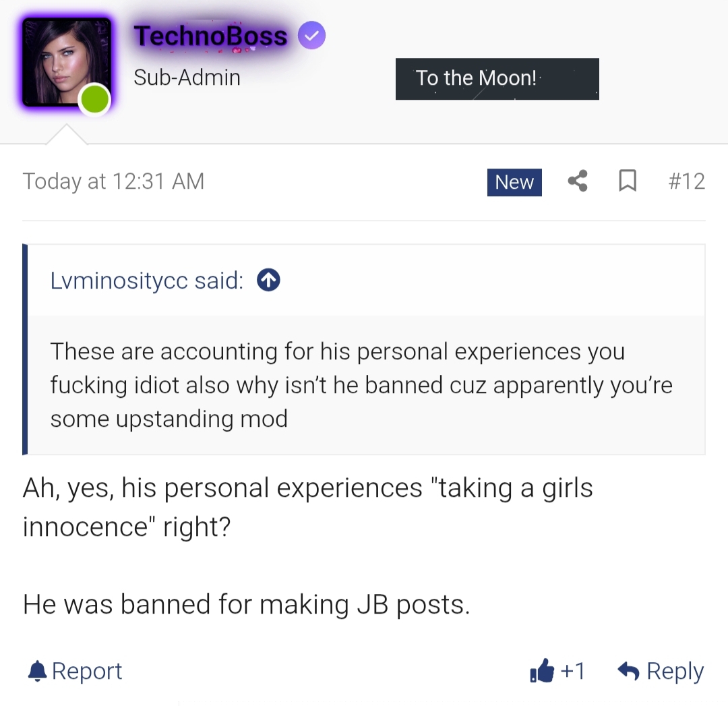
Task: Click the green online status dot
Action: coord(94,100)
